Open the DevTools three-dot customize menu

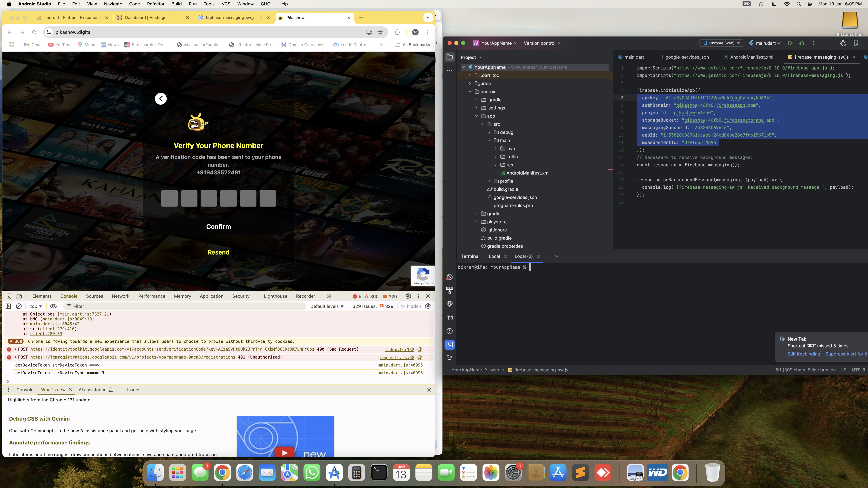419,296
